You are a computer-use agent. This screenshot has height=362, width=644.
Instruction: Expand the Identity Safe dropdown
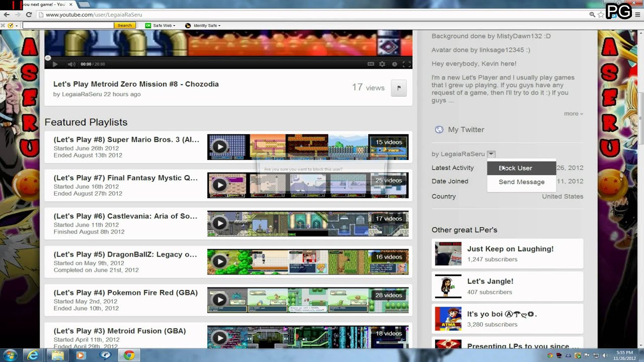(x=219, y=26)
